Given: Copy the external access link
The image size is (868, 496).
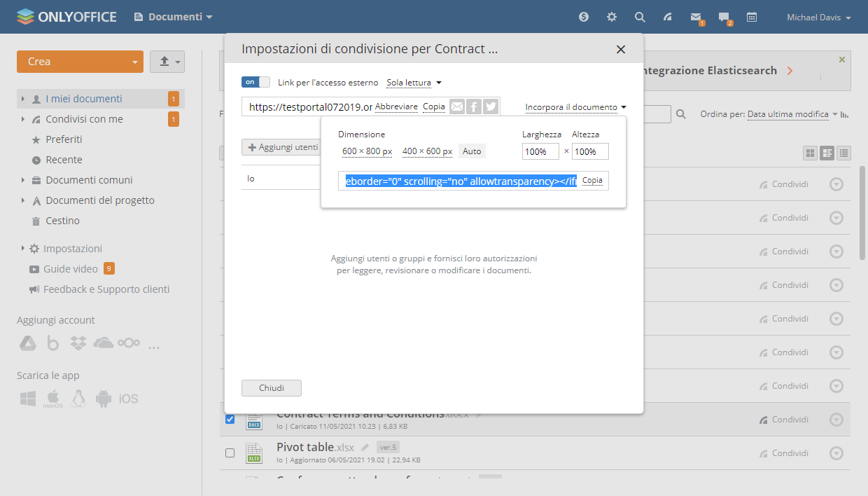Looking at the screenshot, I should pos(434,106).
